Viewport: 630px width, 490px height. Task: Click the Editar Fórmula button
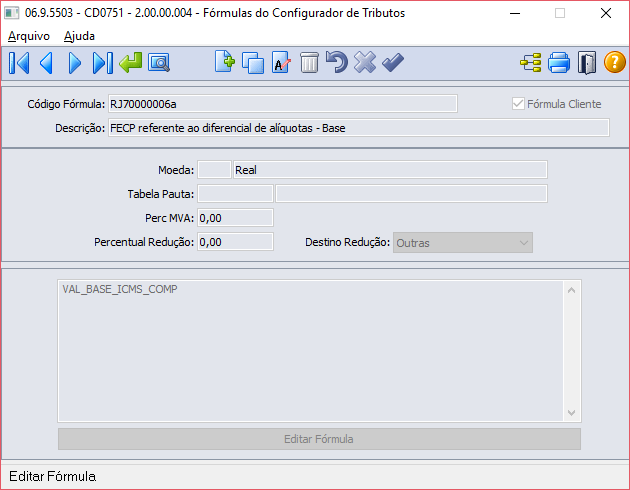click(x=319, y=439)
